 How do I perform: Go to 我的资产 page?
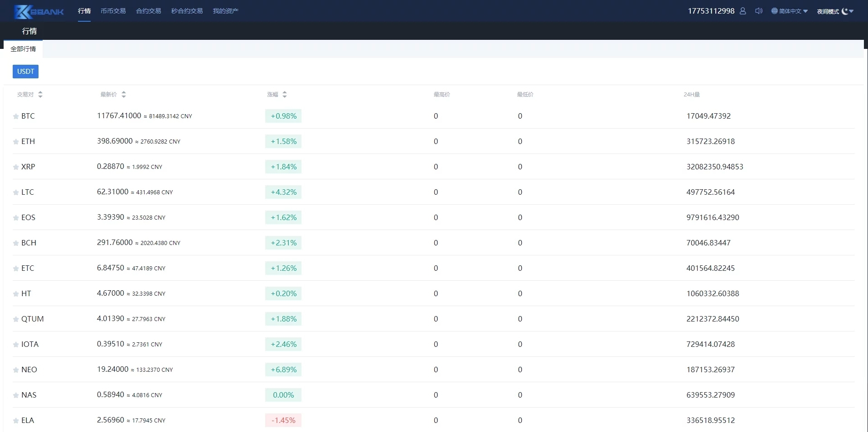point(225,11)
